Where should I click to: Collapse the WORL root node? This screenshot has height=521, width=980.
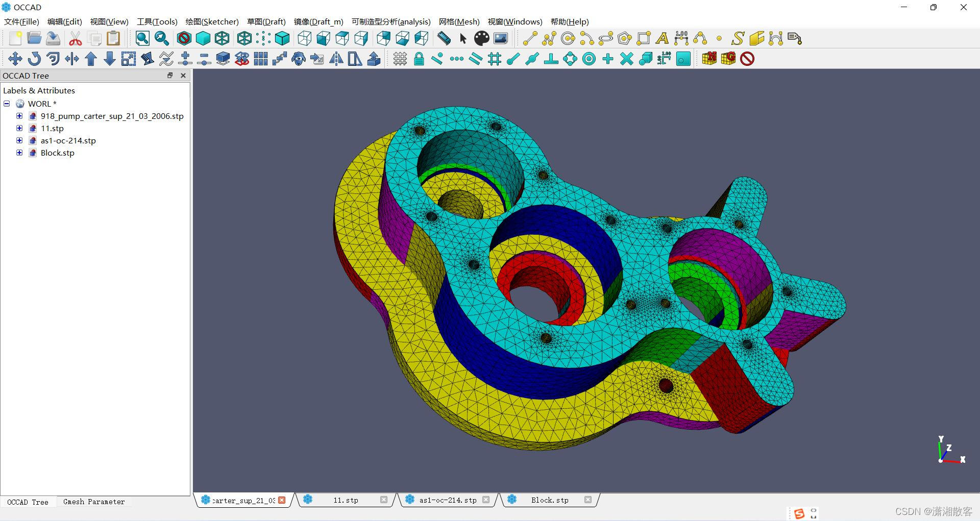pyautogui.click(x=7, y=104)
